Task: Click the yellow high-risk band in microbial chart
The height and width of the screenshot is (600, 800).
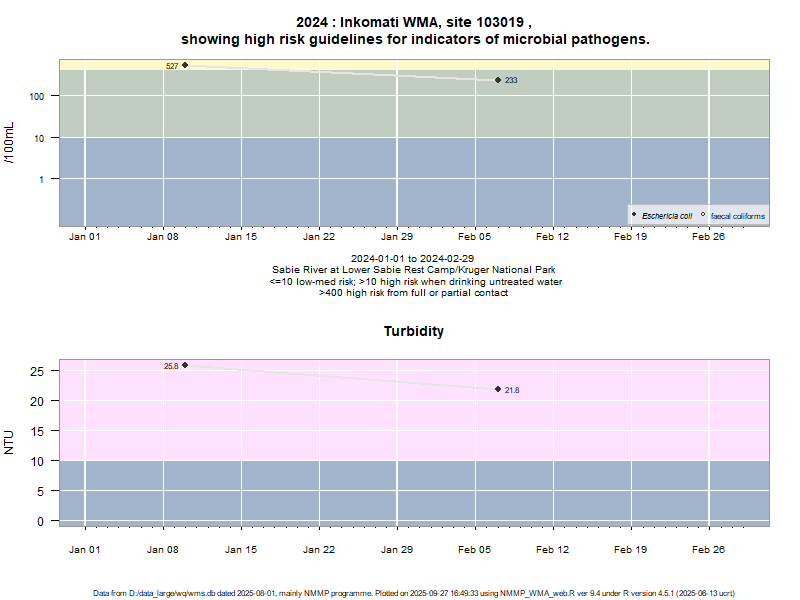Action: (400, 63)
